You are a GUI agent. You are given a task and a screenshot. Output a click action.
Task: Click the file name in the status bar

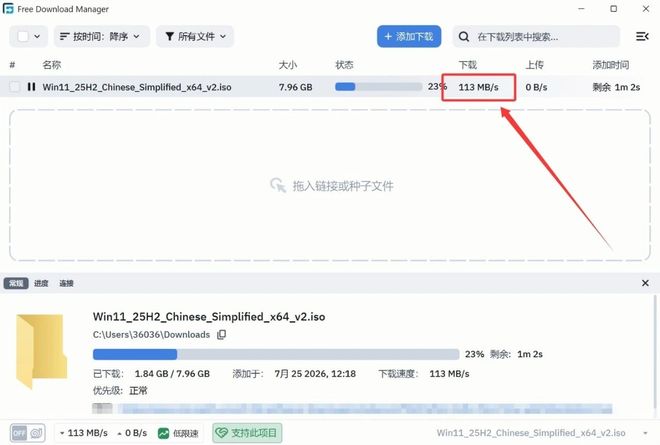(x=531, y=433)
